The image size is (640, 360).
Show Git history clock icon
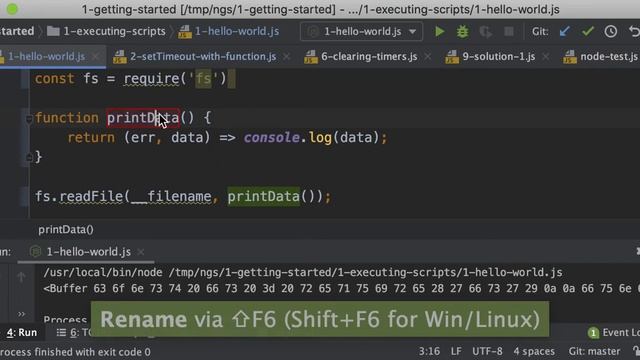coord(611,31)
